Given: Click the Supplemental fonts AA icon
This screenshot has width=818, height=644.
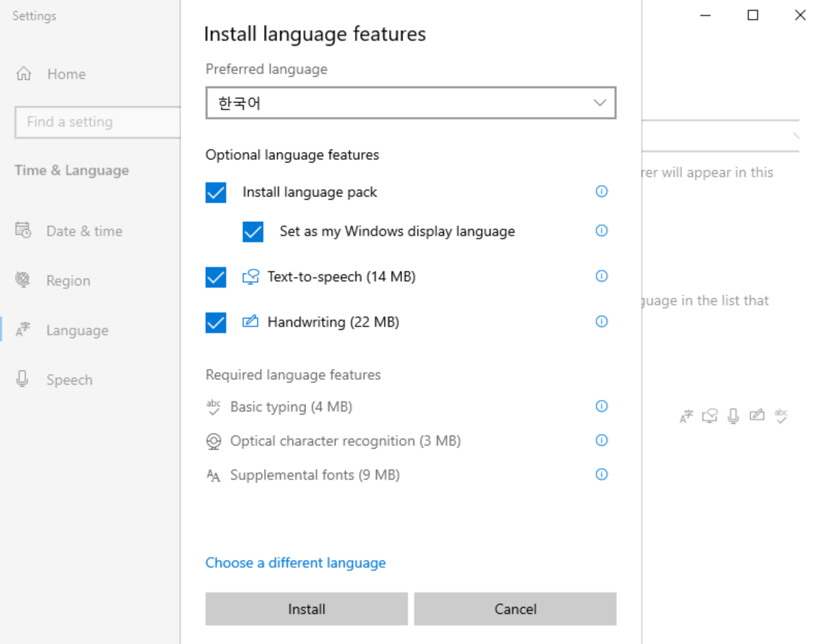Looking at the screenshot, I should [x=213, y=475].
